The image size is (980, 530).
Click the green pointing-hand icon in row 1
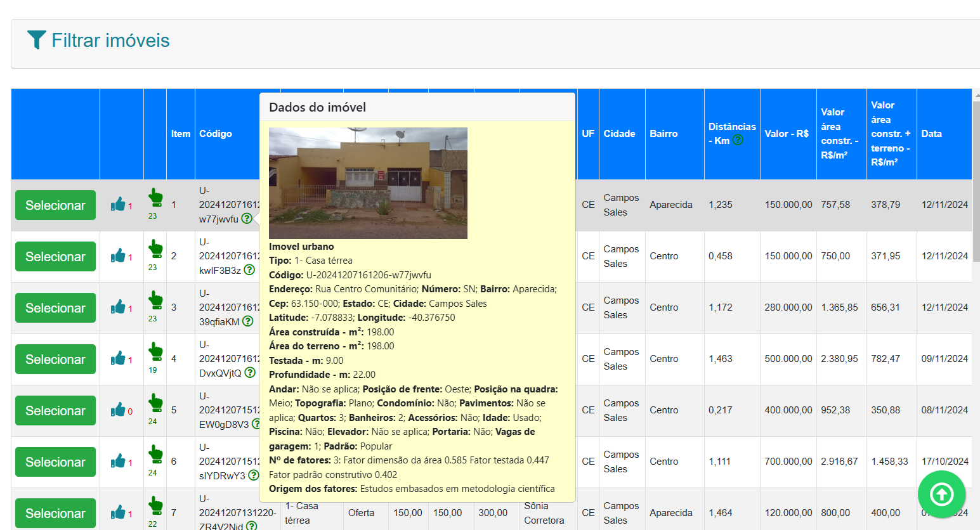click(x=155, y=197)
